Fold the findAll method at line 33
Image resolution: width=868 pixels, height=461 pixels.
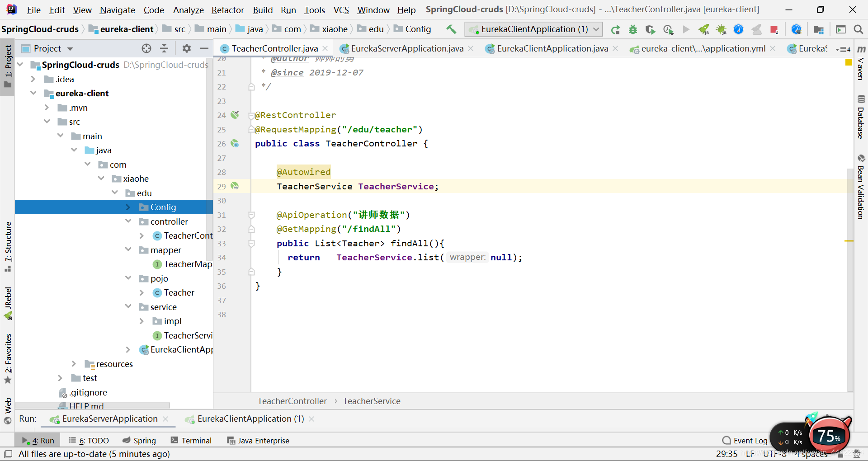[x=251, y=244]
